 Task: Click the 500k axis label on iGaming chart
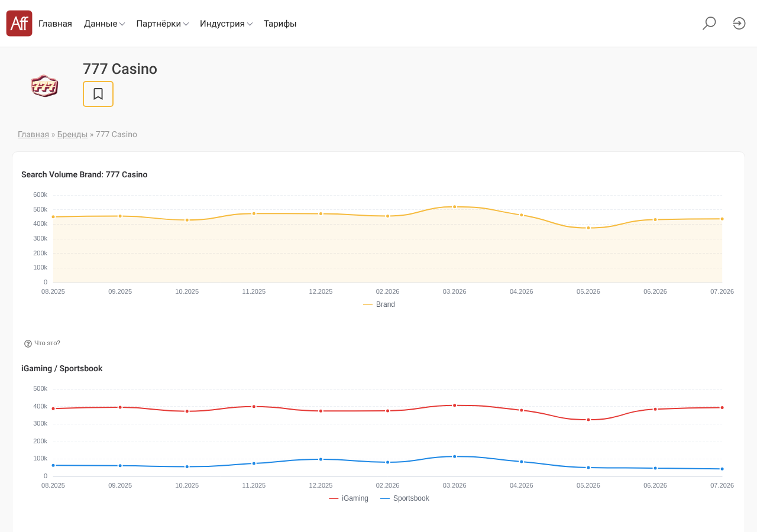point(40,389)
